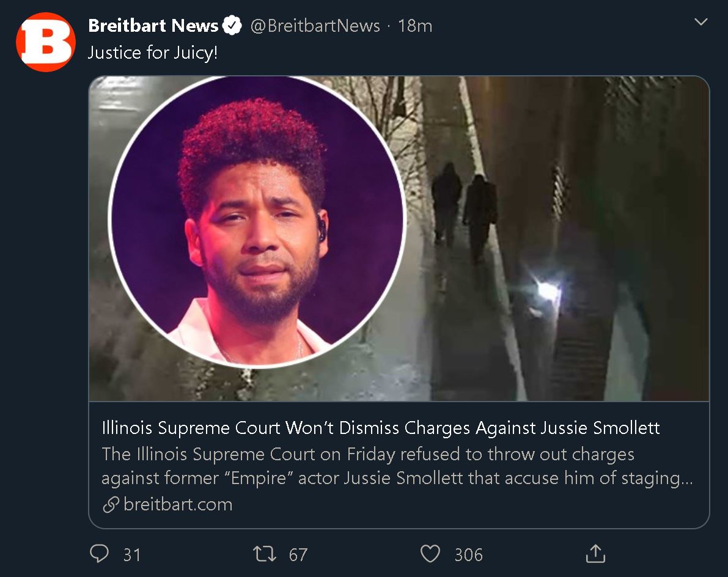Expand the tweet options chevron
Screen dimensions: 728x577
coord(700,22)
